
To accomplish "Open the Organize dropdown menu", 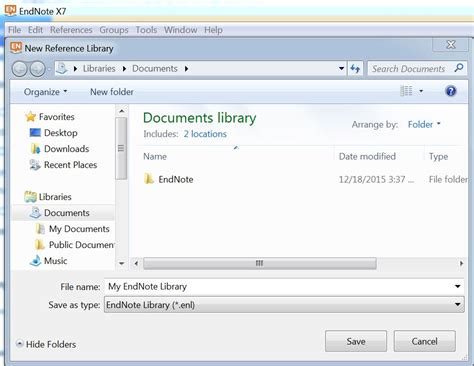I will point(45,92).
